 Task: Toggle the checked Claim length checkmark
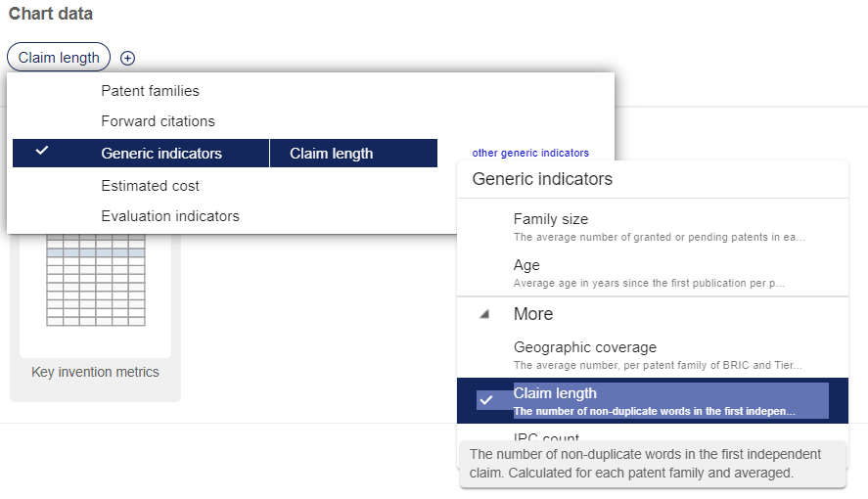486,400
